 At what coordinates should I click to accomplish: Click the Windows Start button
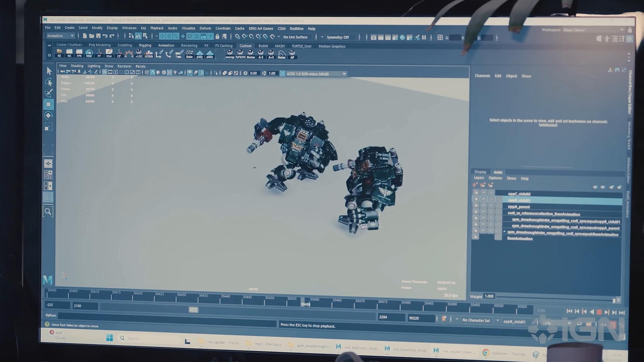coord(109,338)
